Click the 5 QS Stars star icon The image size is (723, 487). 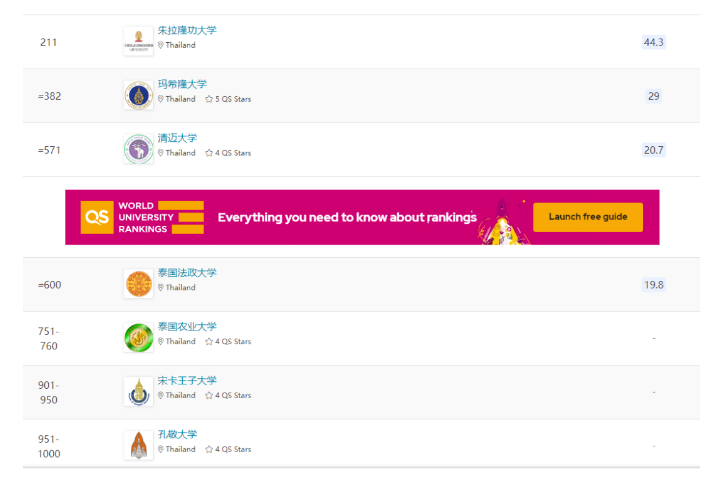coord(209,99)
